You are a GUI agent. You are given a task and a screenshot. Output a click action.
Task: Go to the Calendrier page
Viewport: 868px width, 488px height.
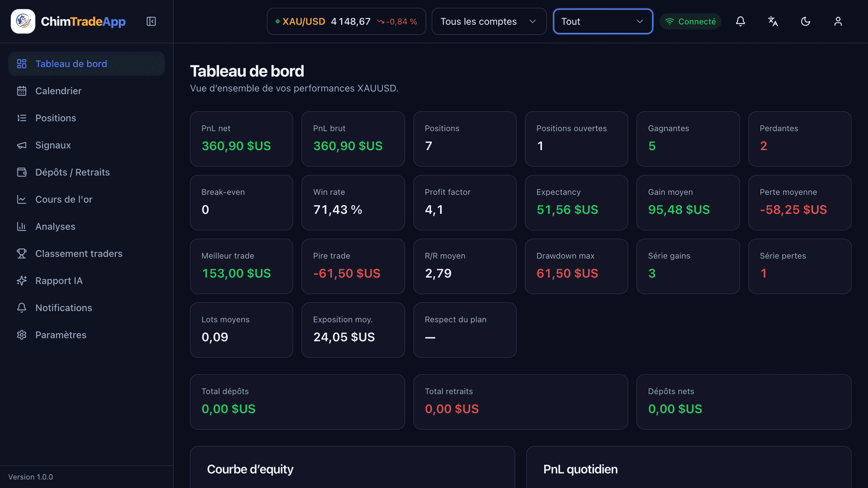point(86,91)
